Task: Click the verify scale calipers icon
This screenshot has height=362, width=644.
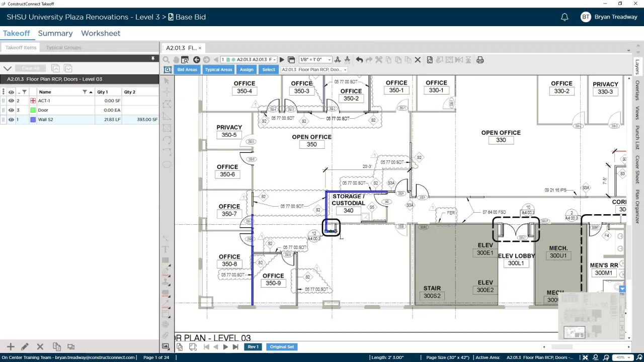Action: point(347,60)
